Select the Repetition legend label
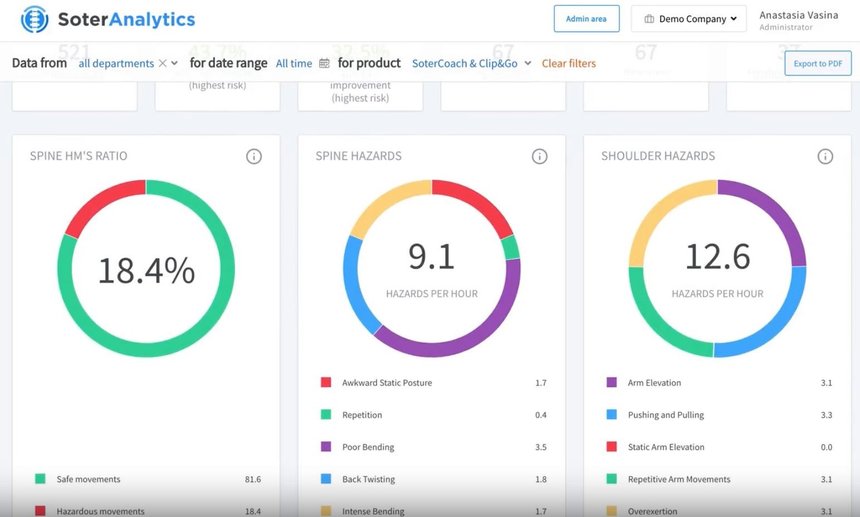The width and height of the screenshot is (860, 517). pos(362,415)
